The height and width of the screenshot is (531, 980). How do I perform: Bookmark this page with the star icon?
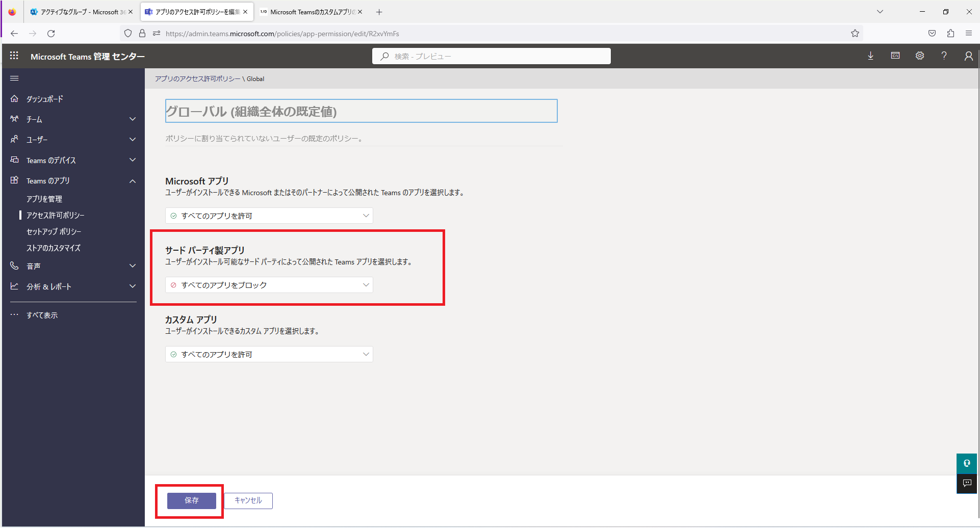click(855, 34)
